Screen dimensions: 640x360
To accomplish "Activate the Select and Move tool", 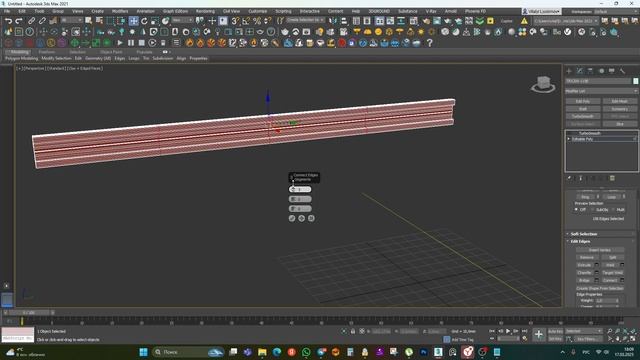I will 133,21.
